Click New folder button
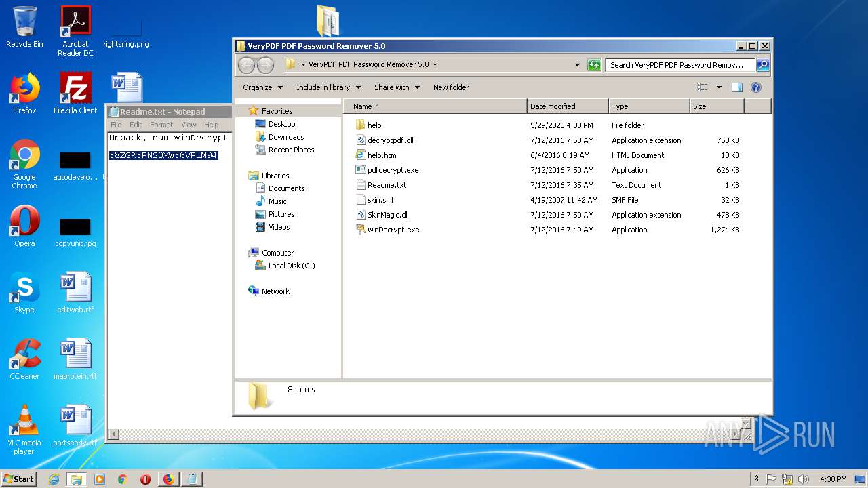 451,87
